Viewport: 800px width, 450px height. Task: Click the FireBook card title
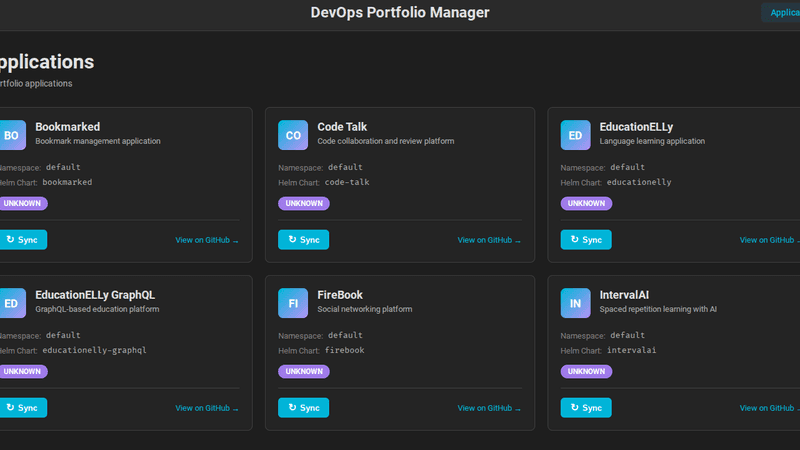[x=340, y=295]
